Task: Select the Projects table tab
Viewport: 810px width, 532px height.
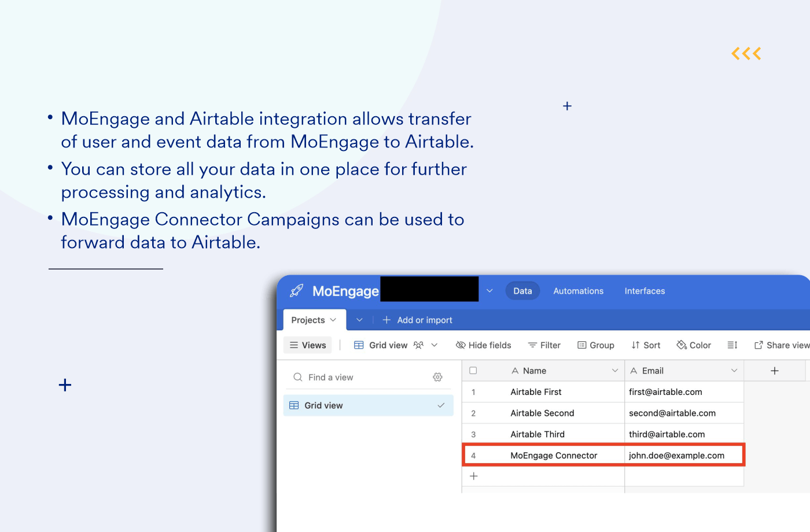Action: coord(314,320)
